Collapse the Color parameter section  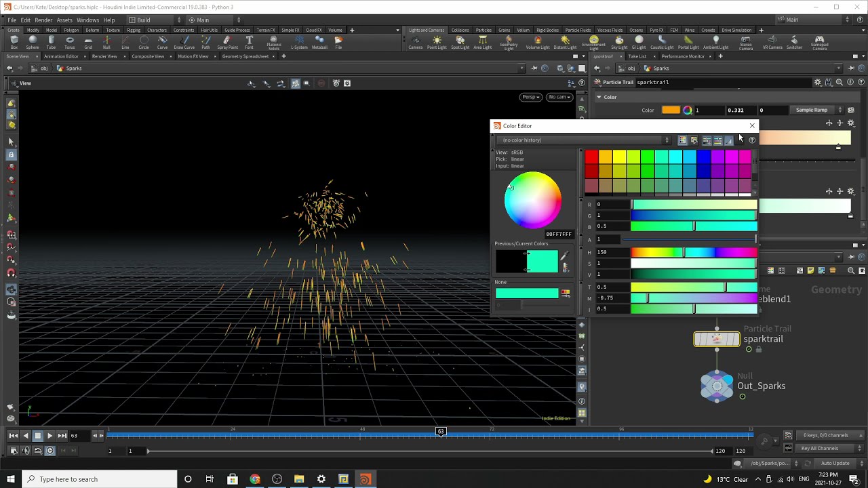tap(599, 97)
